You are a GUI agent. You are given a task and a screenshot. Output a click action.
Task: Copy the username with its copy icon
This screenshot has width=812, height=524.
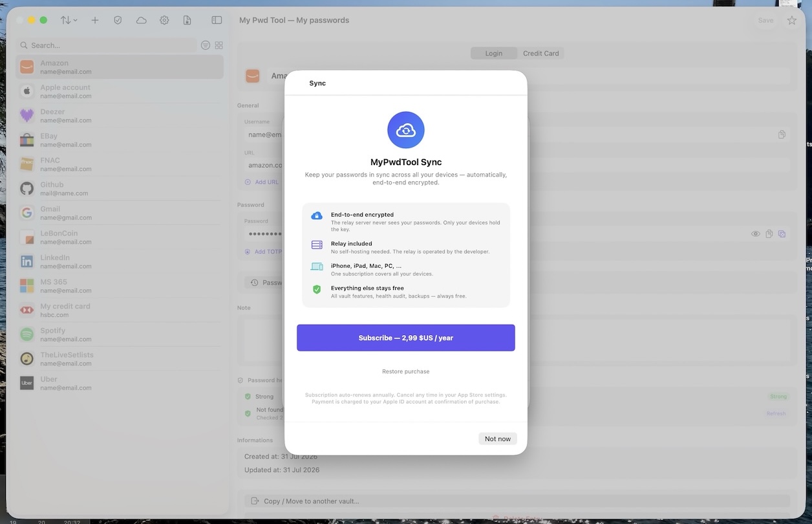click(782, 135)
